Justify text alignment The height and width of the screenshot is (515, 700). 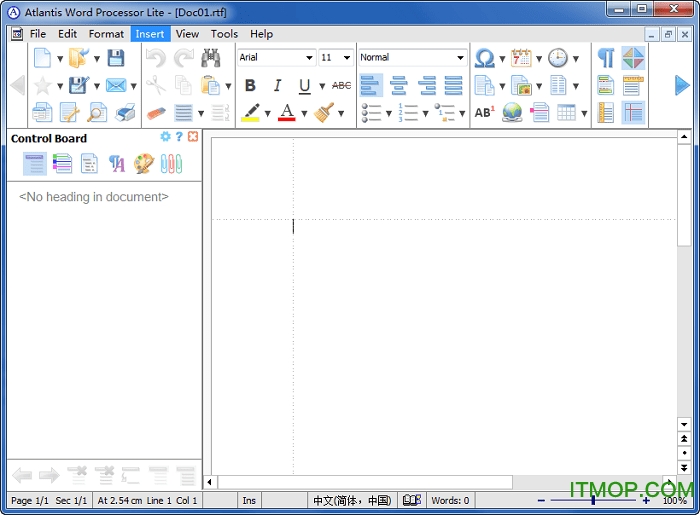point(454,85)
